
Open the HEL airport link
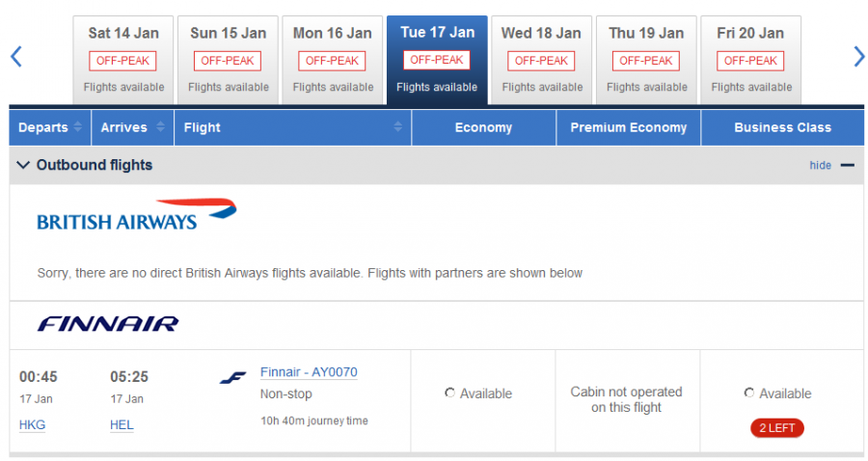(122, 425)
